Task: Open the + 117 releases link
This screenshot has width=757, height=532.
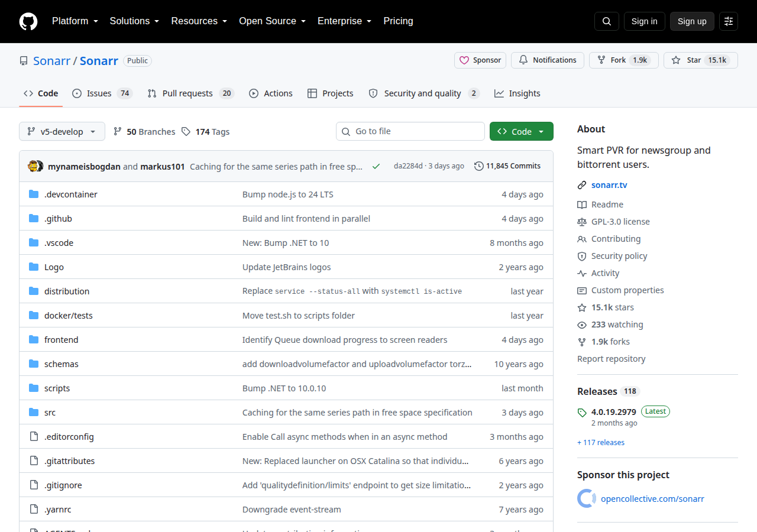Action: pyautogui.click(x=601, y=442)
